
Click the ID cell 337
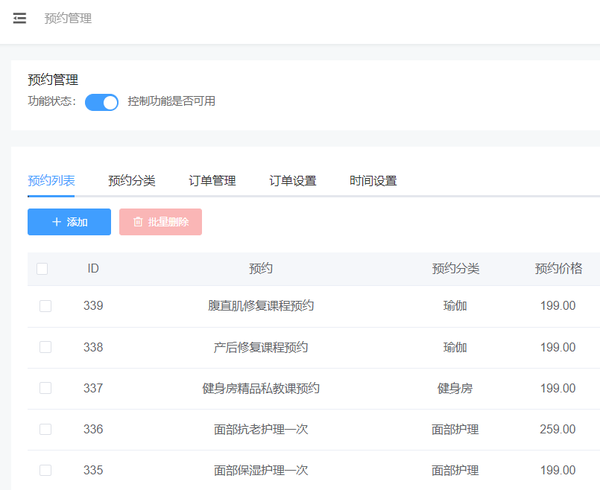(x=93, y=388)
